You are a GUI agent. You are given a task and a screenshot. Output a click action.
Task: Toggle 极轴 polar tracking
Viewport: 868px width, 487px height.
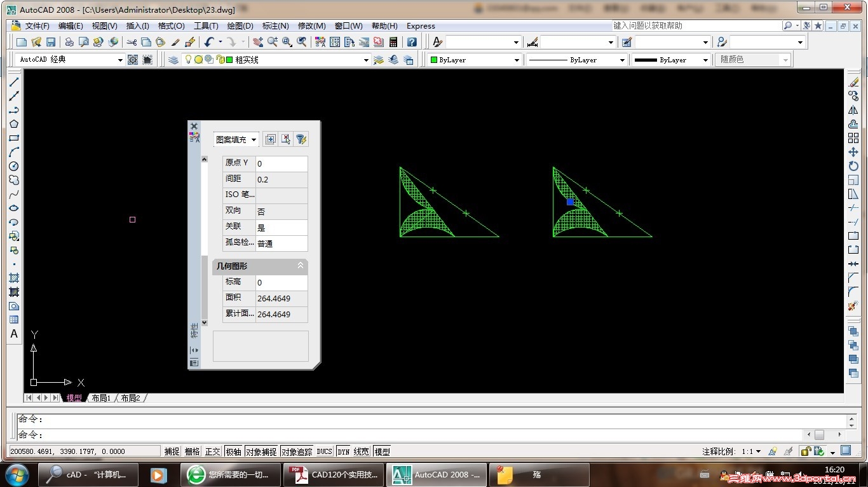[x=233, y=451]
